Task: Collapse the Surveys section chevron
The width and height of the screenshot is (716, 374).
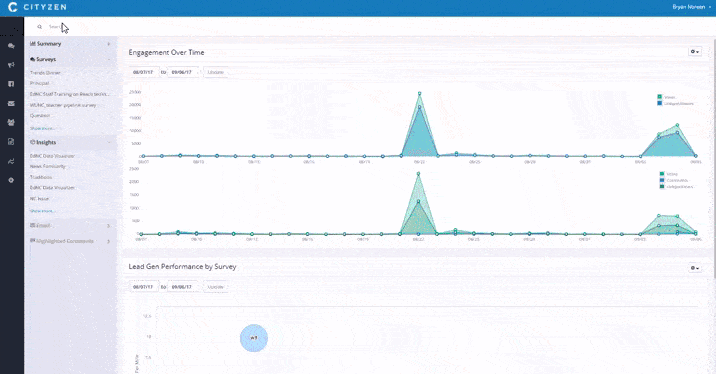Action: pos(109,59)
